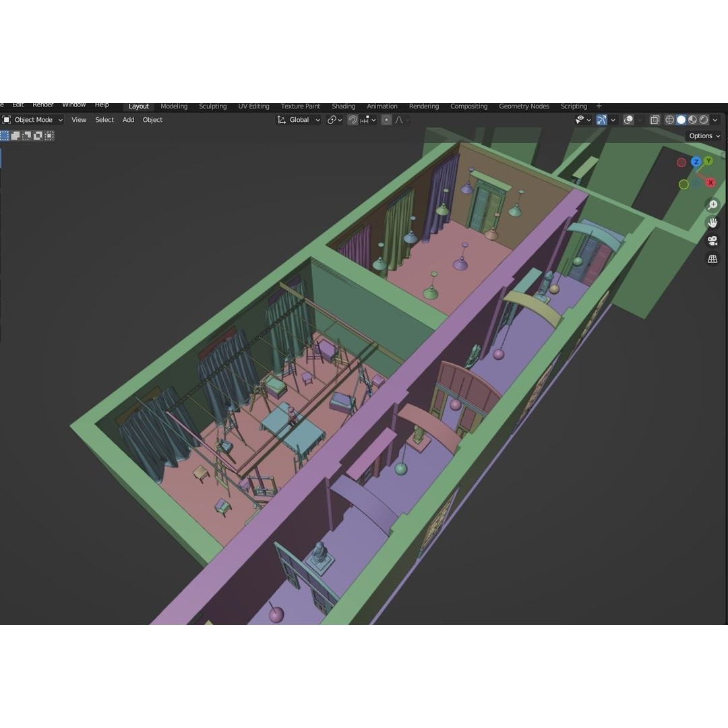Click the Z axis on the navigation gizmo

[695, 162]
